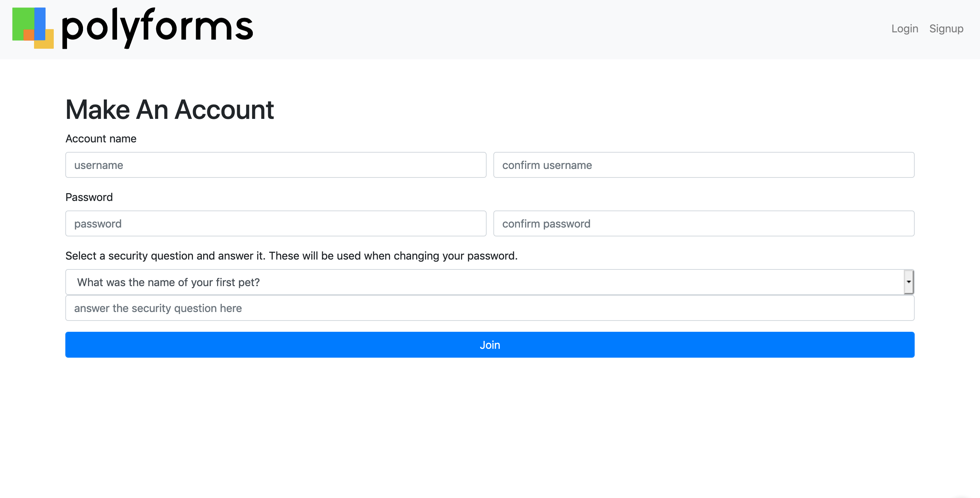Submit the form with Join button

pyautogui.click(x=490, y=345)
